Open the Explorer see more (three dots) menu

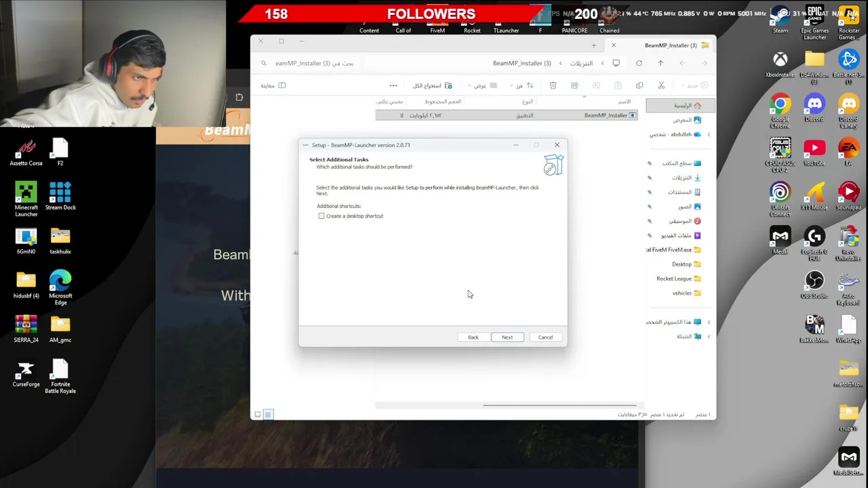393,85
